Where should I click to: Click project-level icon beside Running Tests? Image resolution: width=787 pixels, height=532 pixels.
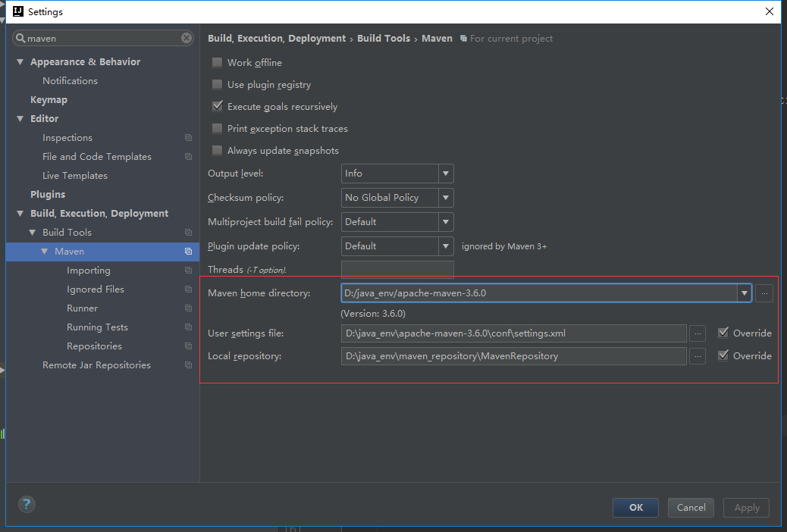(x=188, y=327)
